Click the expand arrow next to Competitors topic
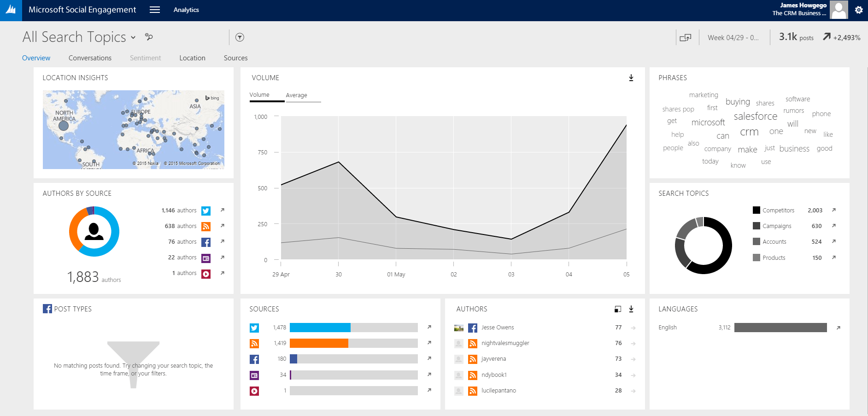Viewport: 868px width, 416px height. coord(834,211)
